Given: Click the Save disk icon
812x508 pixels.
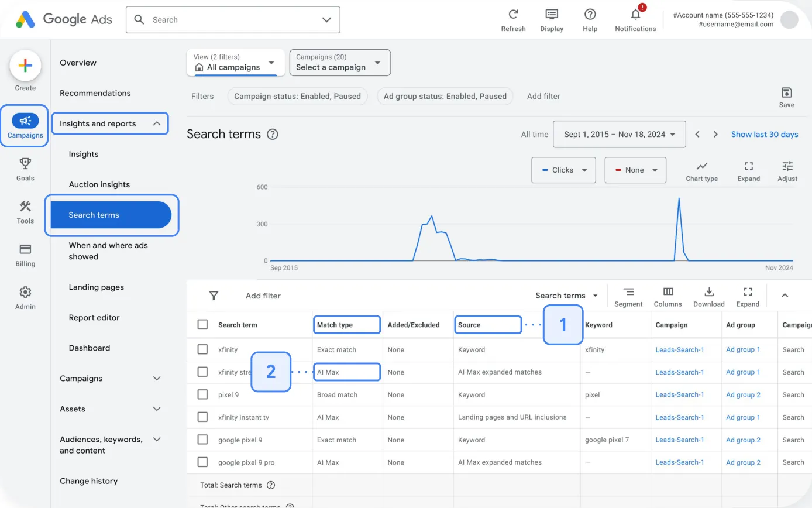Looking at the screenshot, I should point(787,92).
